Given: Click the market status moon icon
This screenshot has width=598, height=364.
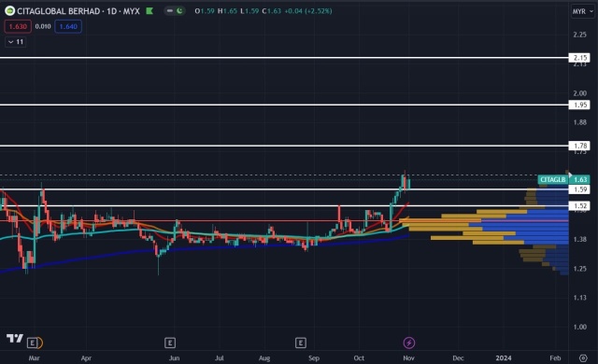Looking at the screenshot, I should tap(179, 11).
